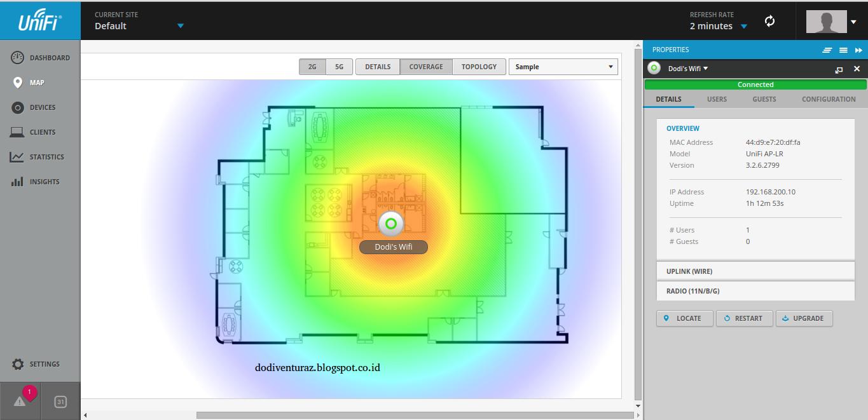The height and width of the screenshot is (420, 868).
Task: Collapse the Overview section header
Action: click(x=683, y=128)
